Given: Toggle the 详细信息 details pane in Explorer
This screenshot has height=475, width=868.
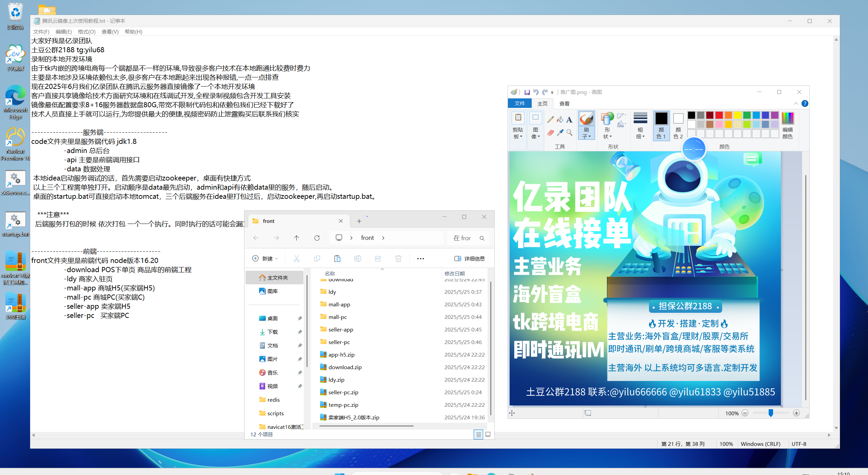Looking at the screenshot, I should (x=470, y=259).
